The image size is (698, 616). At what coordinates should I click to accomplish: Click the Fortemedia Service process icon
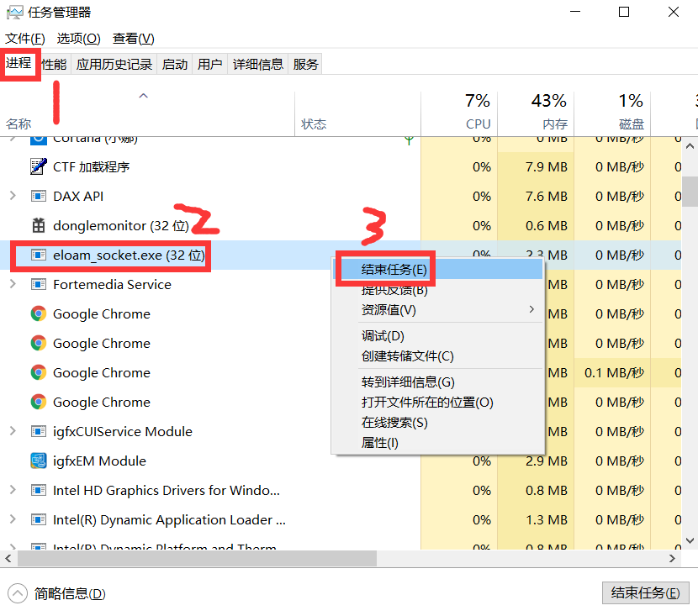pyautogui.click(x=38, y=284)
